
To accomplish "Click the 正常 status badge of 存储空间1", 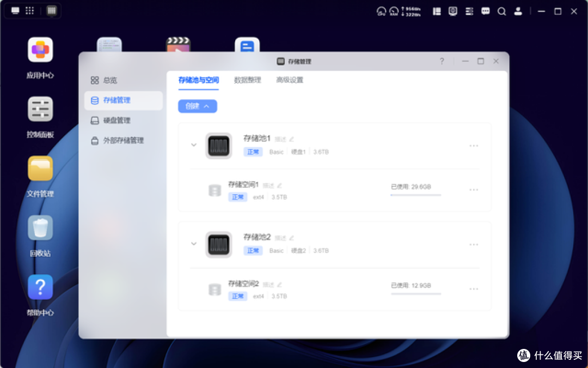I will [x=238, y=197].
